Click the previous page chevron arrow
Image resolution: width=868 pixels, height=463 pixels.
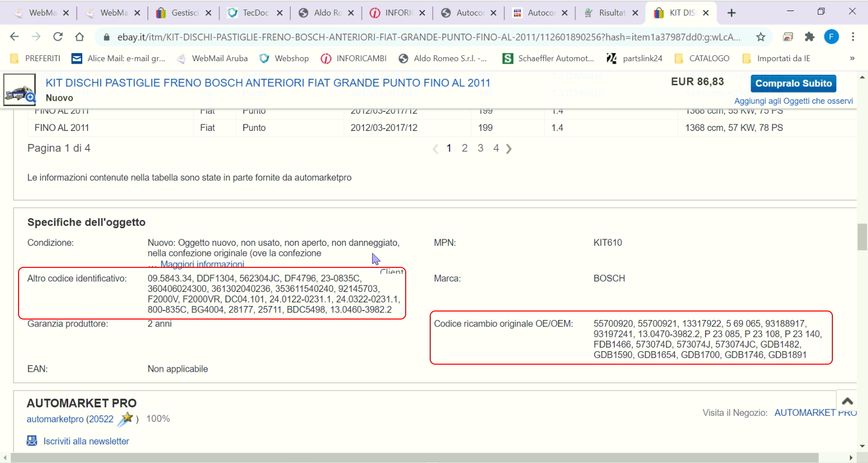(435, 149)
